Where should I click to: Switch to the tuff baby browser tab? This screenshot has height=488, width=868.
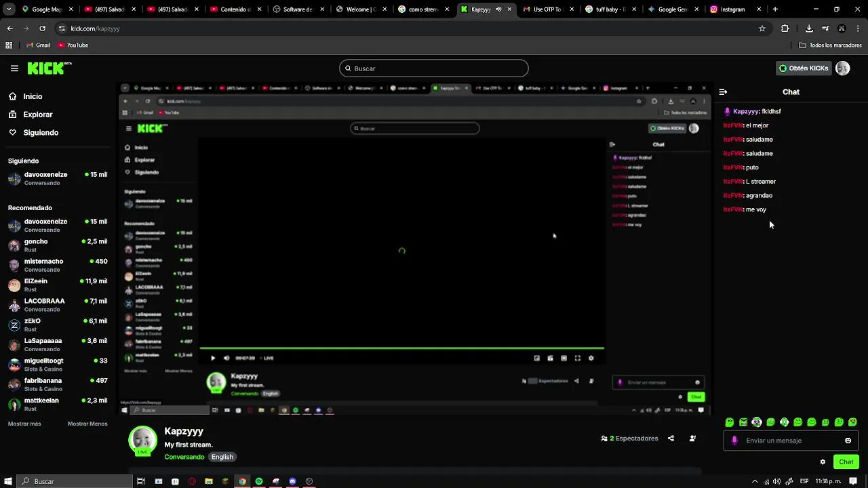coord(610,9)
